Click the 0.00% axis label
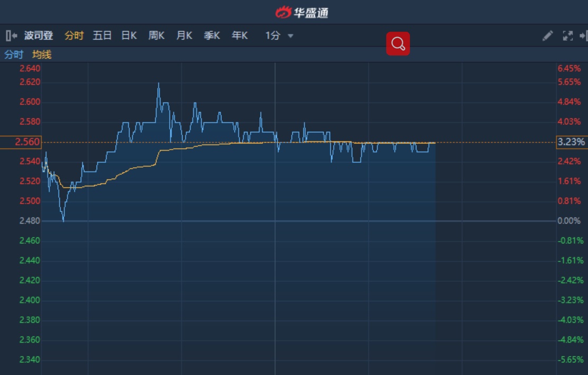588x375 pixels. pyautogui.click(x=569, y=221)
